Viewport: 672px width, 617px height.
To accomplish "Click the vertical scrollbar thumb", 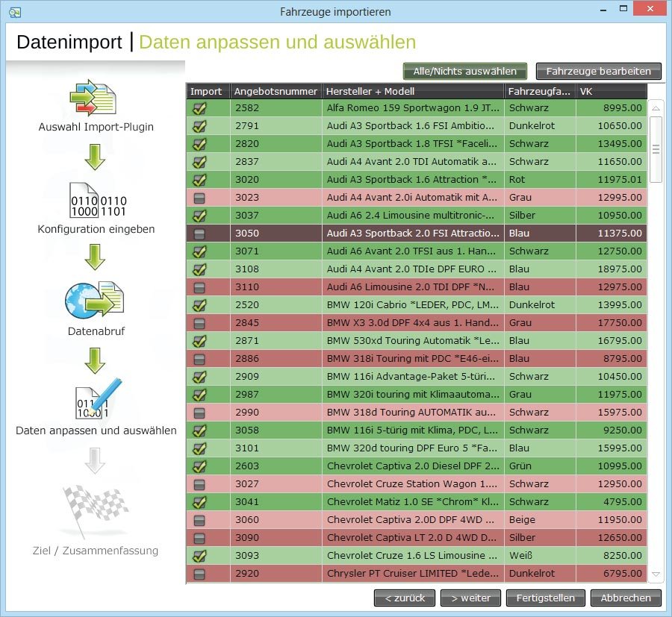I will (x=656, y=149).
